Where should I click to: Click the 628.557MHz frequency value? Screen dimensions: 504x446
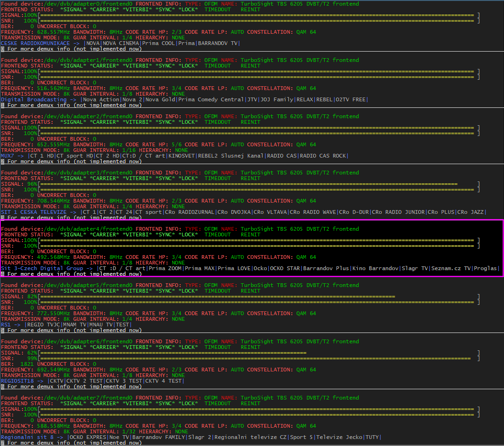[x=53, y=32]
